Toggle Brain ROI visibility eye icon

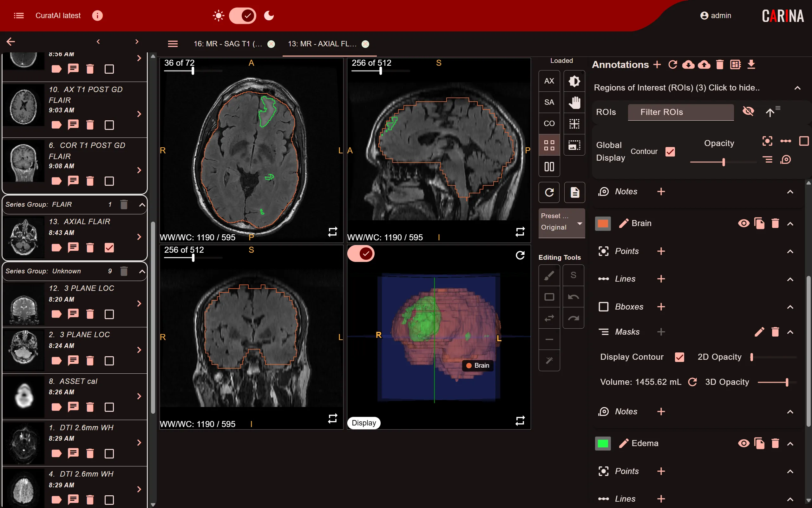743,224
